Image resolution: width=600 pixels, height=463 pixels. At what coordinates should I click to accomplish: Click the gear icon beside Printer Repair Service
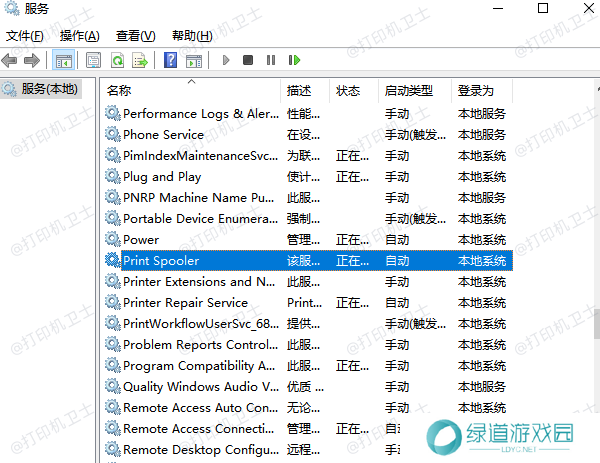(x=113, y=302)
